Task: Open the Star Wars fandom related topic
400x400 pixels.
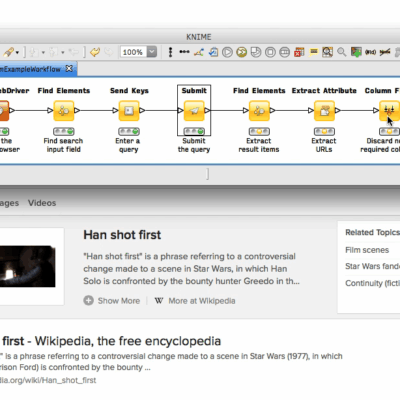Action: pos(372,266)
